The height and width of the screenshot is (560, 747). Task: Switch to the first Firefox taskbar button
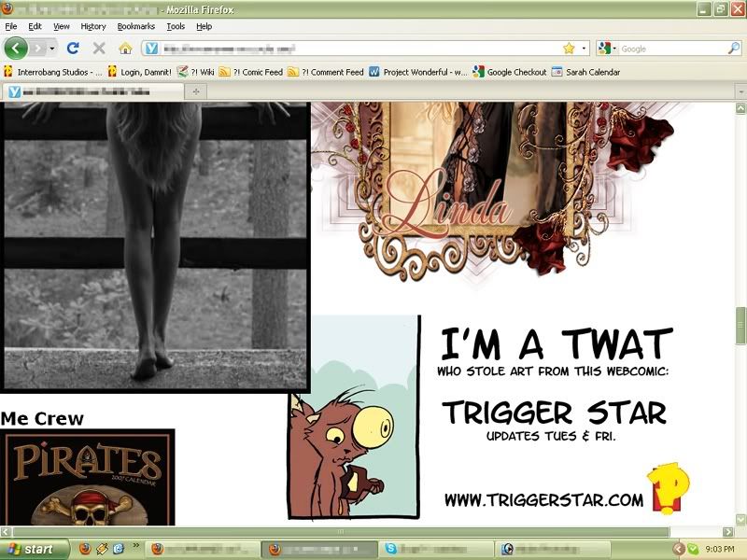[202, 550]
